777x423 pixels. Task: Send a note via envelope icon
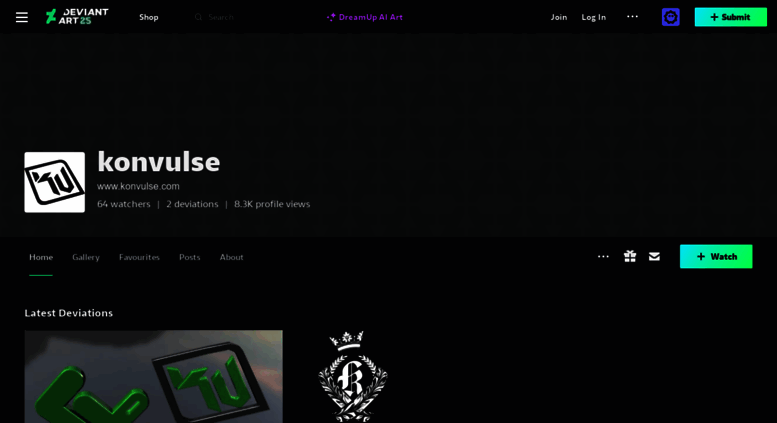[654, 256]
